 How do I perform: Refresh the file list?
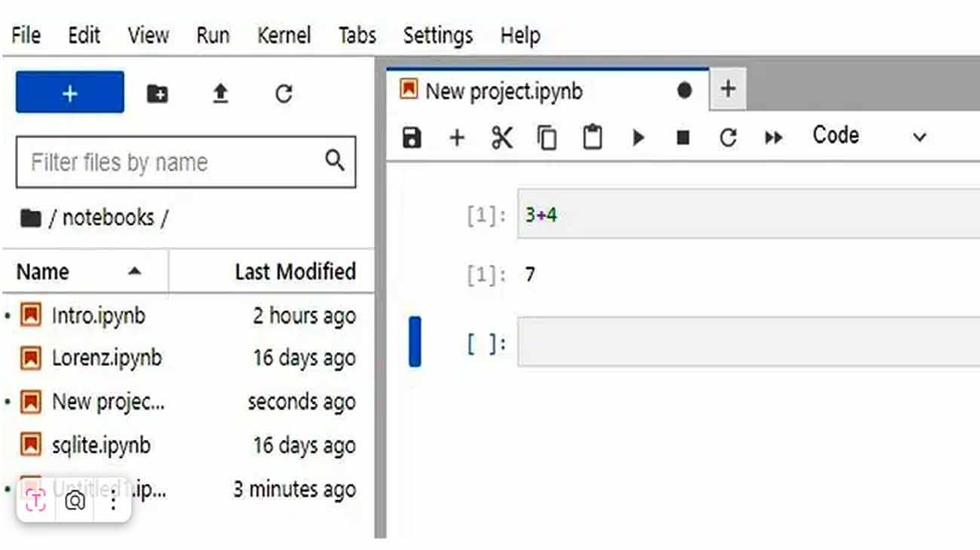click(283, 93)
